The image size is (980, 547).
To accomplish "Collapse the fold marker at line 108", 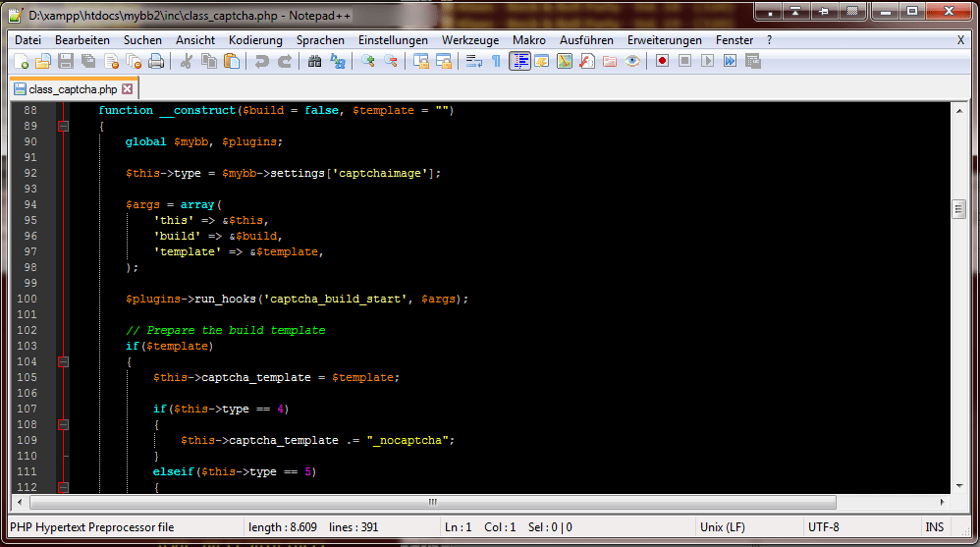I will [x=63, y=424].
